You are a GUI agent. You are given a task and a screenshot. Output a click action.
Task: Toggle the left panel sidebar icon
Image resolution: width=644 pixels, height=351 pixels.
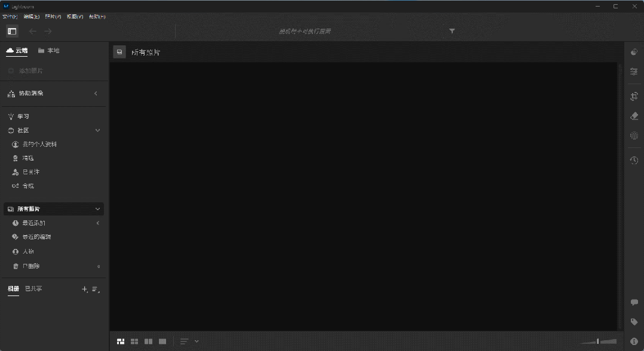coord(12,31)
